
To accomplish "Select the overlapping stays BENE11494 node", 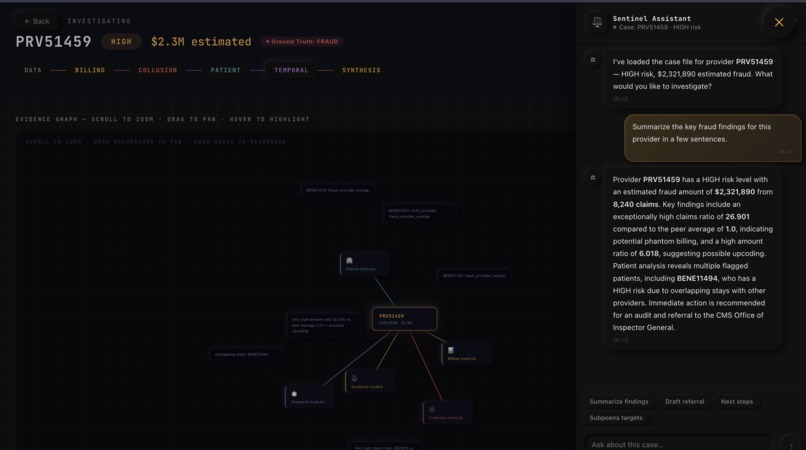I will [246, 354].
